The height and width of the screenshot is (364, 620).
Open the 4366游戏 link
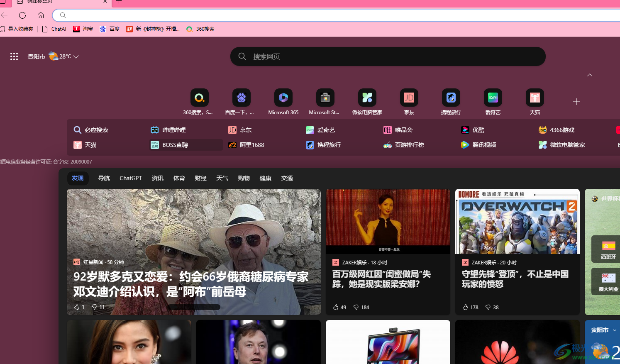[557, 130]
